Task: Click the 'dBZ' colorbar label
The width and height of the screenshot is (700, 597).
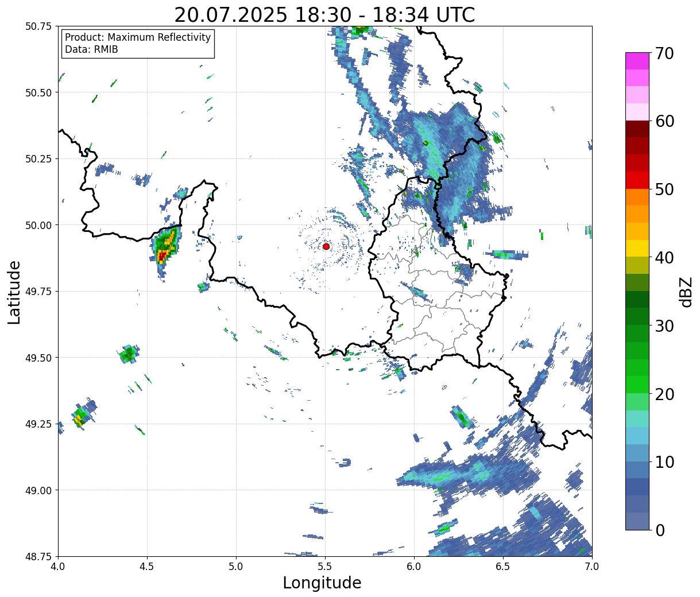Action: click(686, 292)
